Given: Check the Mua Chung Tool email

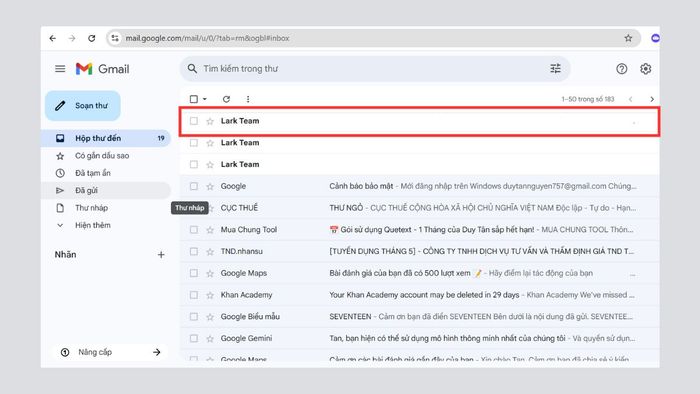Looking at the screenshot, I should pos(194,230).
